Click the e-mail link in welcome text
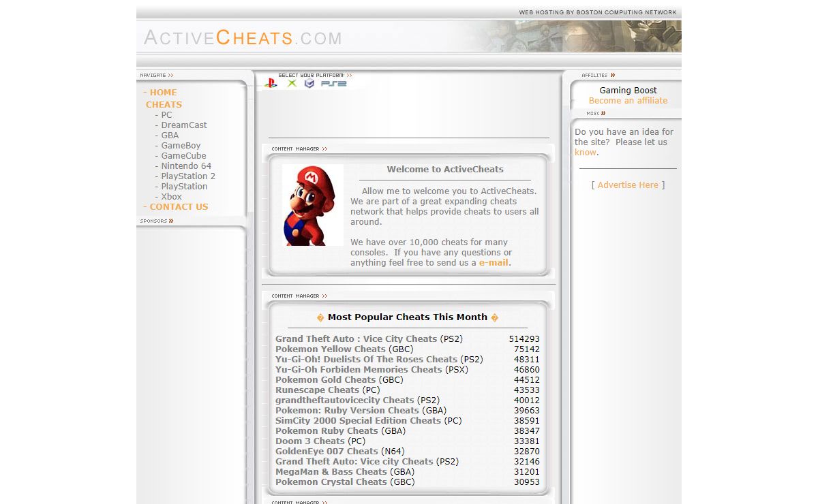This screenshot has width=818, height=504. pyautogui.click(x=494, y=262)
